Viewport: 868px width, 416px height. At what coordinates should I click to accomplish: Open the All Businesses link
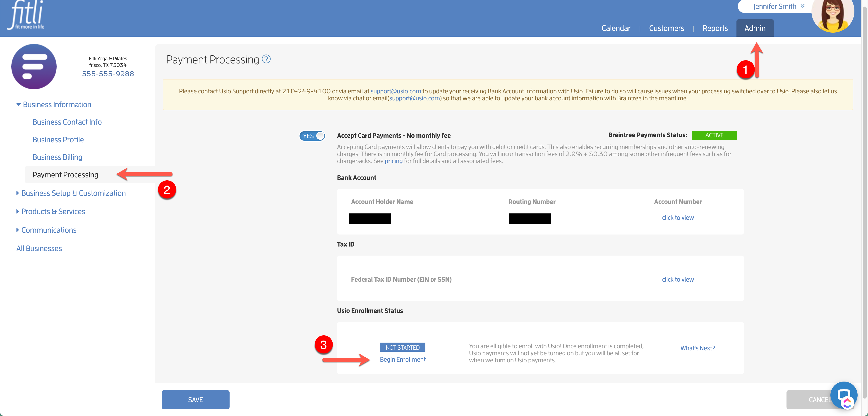[x=39, y=249]
